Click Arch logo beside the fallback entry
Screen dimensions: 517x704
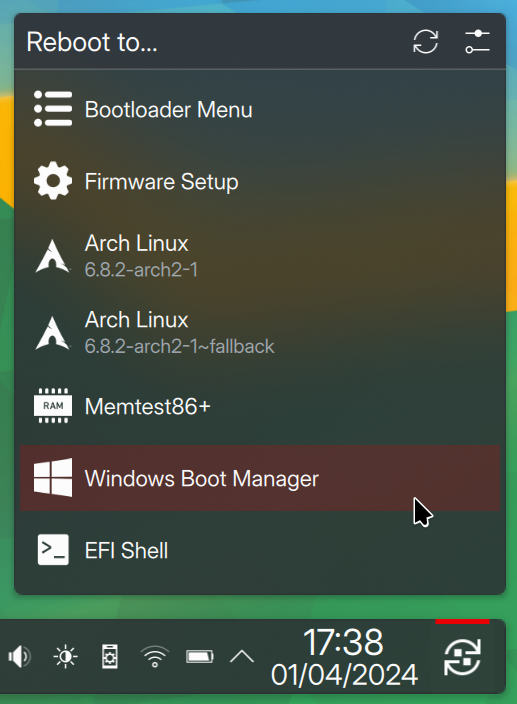coord(53,333)
